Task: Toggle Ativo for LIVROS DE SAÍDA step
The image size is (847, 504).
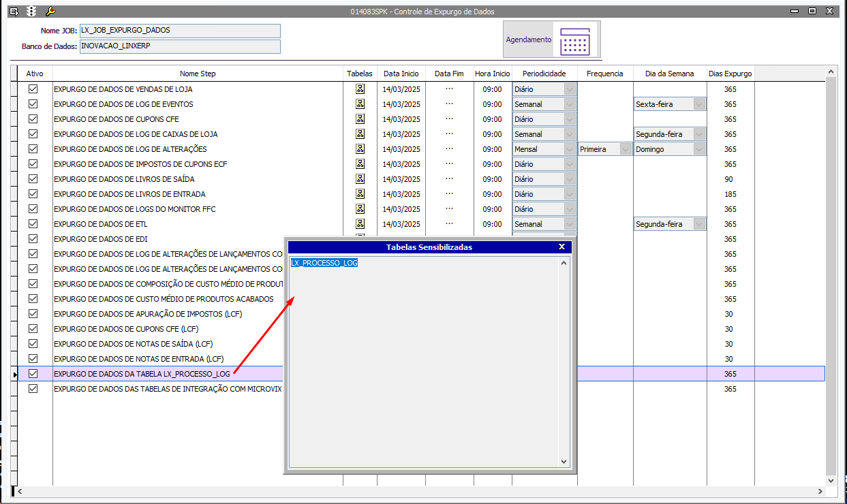Action: point(33,179)
